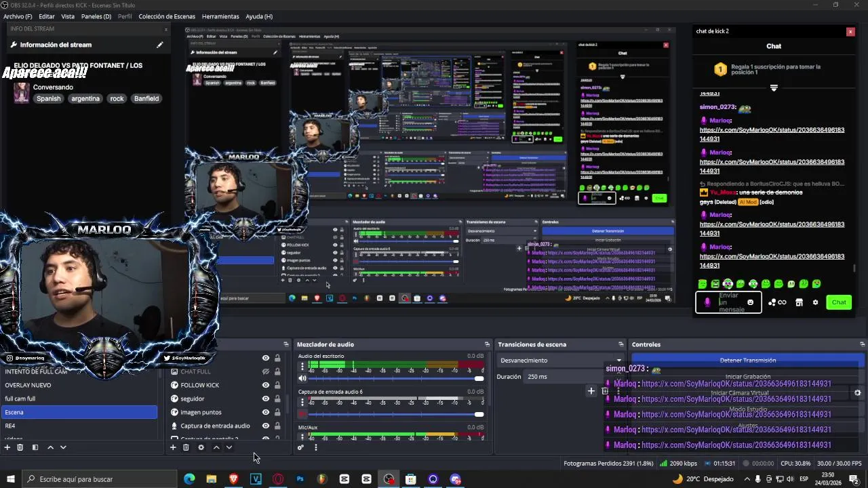The image size is (868, 488).
Task: Add a new source with the plus icon
Action: [x=173, y=447]
